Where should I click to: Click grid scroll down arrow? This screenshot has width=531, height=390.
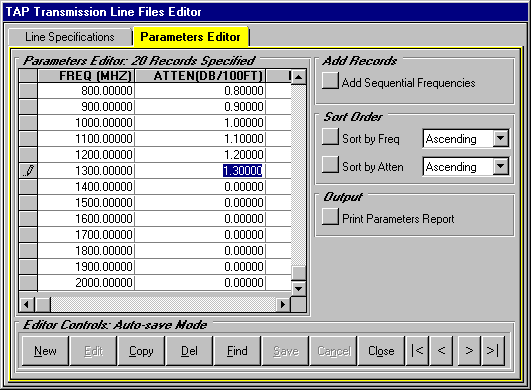point(298,289)
